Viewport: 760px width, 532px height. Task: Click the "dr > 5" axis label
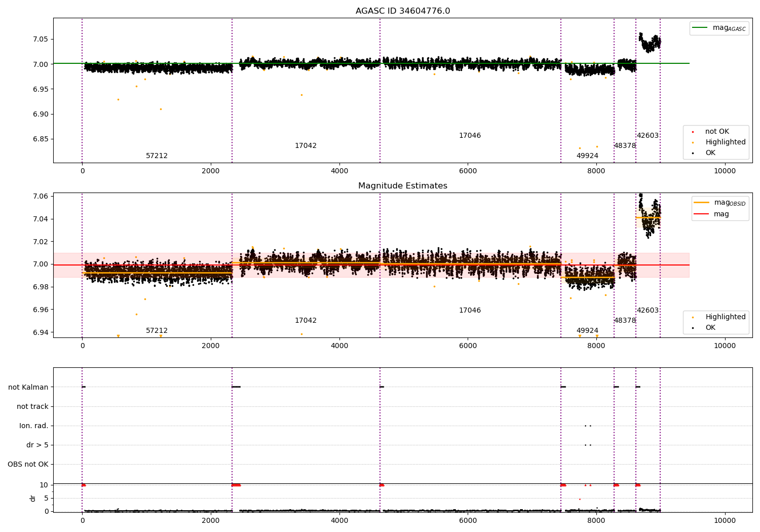tap(37, 445)
